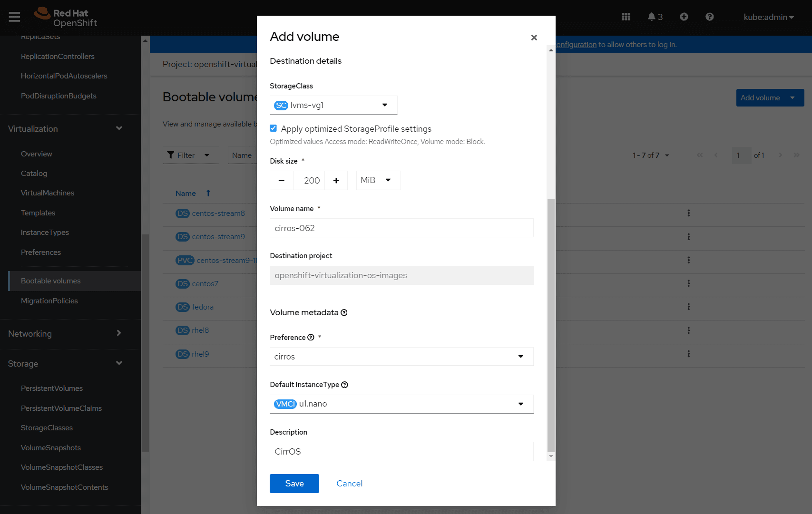Image resolution: width=812 pixels, height=514 pixels.
Task: Cancel the Add volume dialog
Action: (349, 483)
